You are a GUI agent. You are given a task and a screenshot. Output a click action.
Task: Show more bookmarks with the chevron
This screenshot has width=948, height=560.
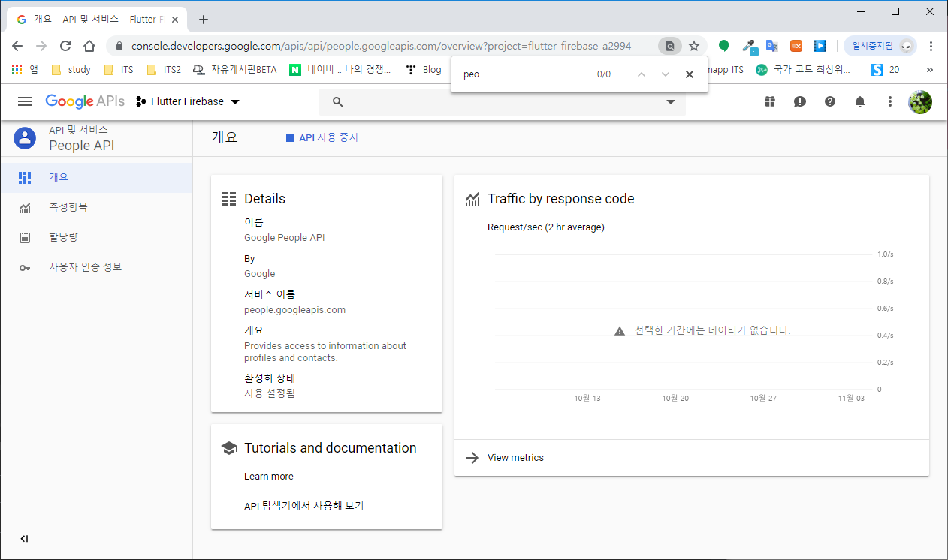click(930, 70)
